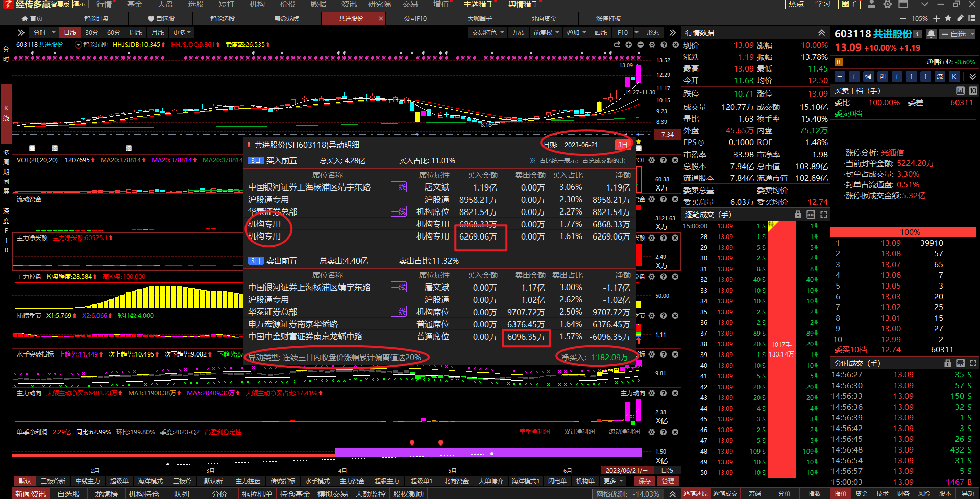
Task: Select the 主力控盘 indicator template
Action: 248,481
